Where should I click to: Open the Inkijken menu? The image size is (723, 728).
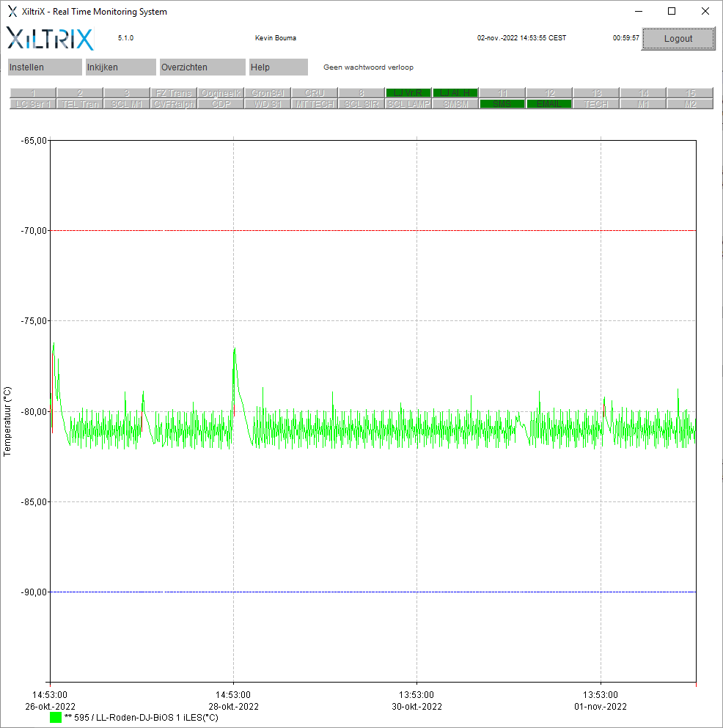click(x=121, y=67)
